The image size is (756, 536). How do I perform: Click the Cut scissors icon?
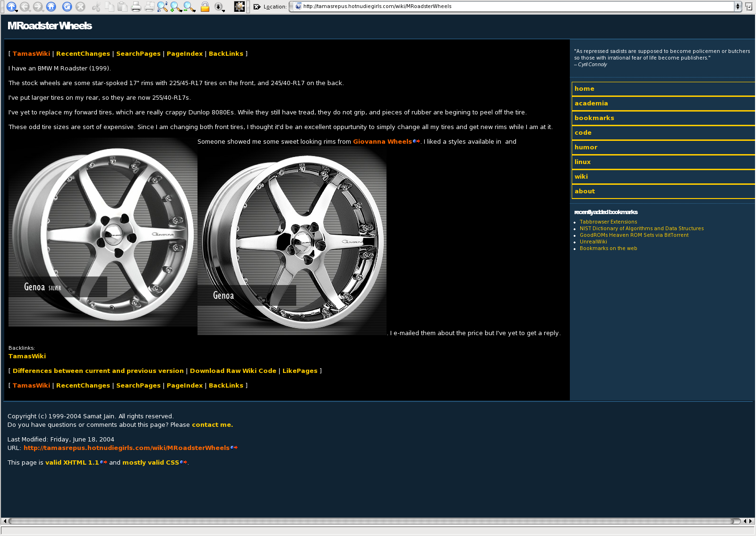pyautogui.click(x=96, y=7)
